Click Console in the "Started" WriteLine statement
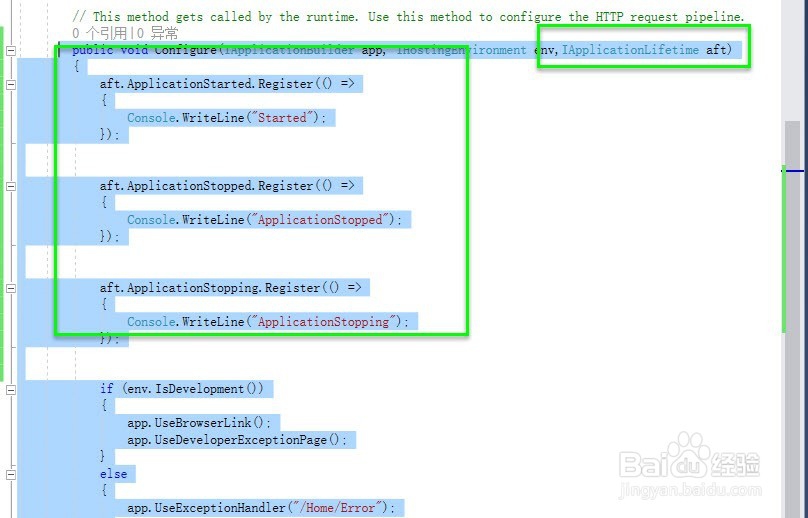The image size is (808, 518). pyautogui.click(x=151, y=118)
